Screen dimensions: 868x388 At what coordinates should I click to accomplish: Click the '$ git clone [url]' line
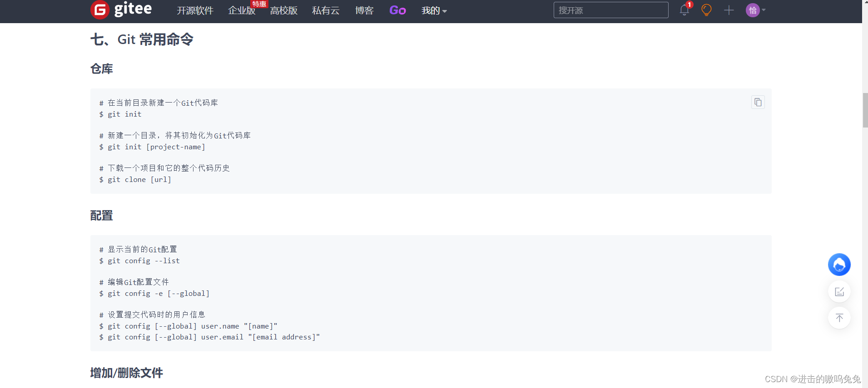click(x=135, y=180)
